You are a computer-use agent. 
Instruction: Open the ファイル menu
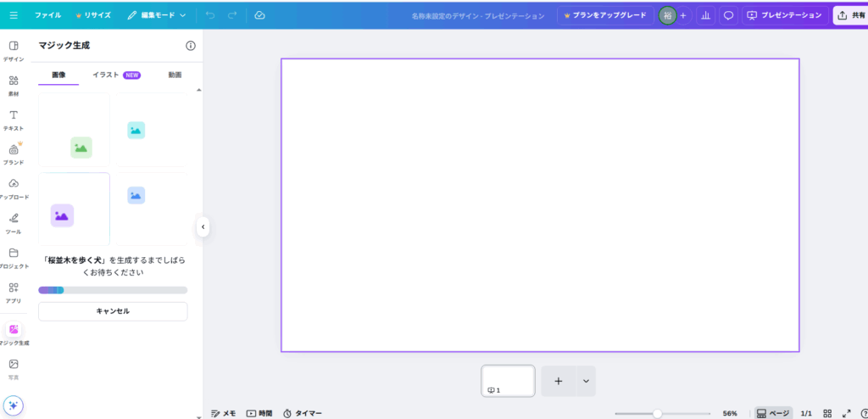(48, 15)
